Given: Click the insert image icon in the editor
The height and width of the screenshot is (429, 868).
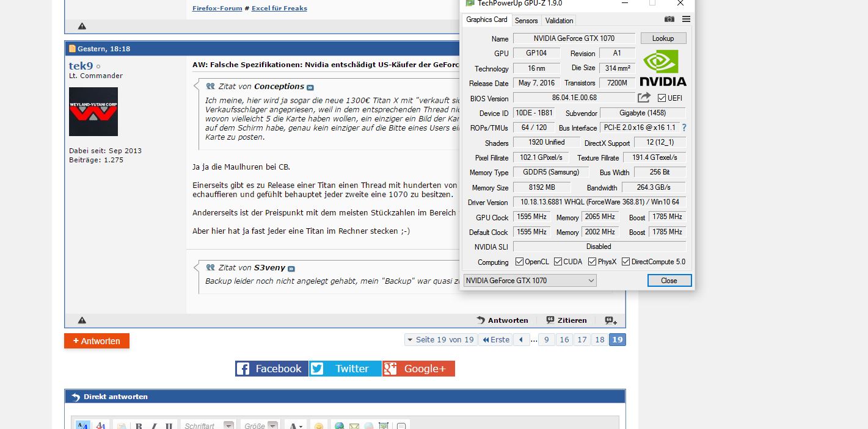Looking at the screenshot, I should pyautogui.click(x=384, y=426).
